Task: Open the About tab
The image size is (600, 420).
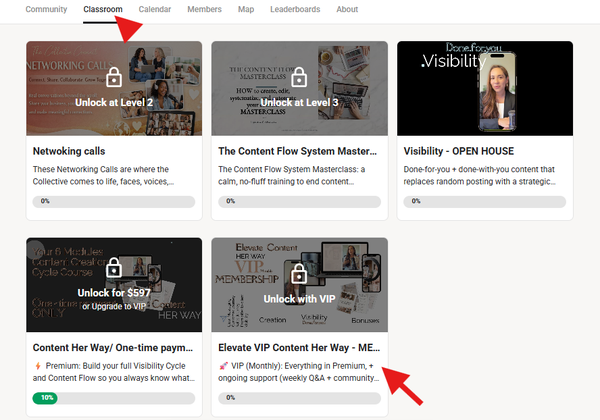Action: point(347,9)
